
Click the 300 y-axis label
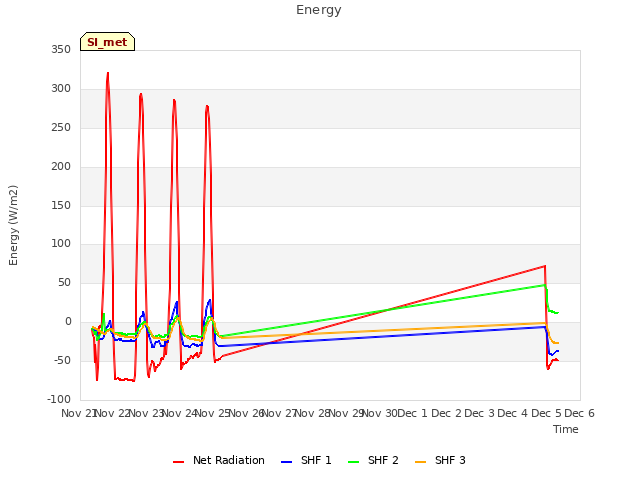[61, 89]
